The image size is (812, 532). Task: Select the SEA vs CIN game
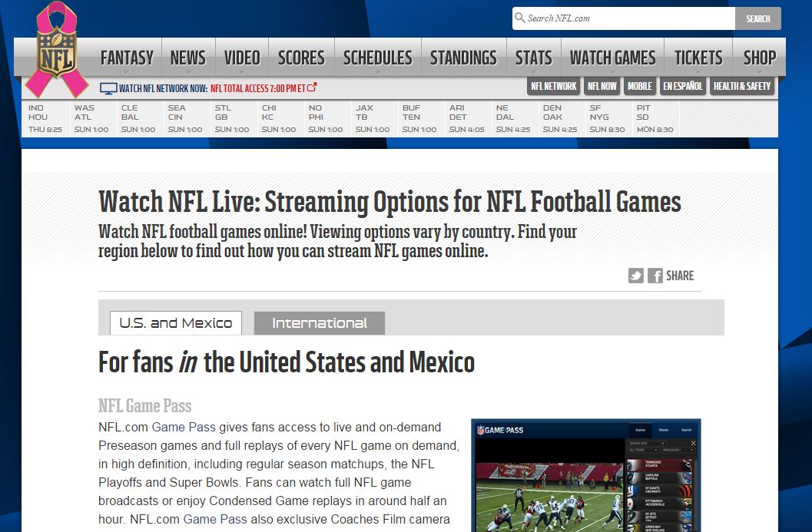tap(185, 118)
